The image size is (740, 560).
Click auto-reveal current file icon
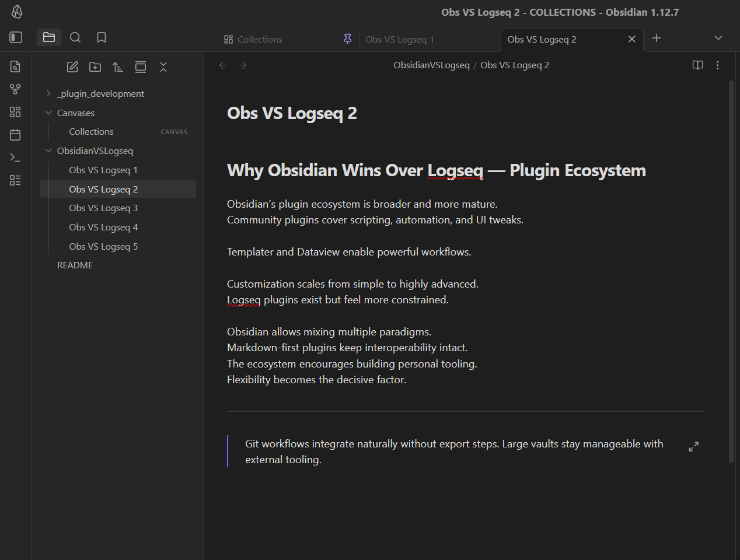click(x=141, y=67)
